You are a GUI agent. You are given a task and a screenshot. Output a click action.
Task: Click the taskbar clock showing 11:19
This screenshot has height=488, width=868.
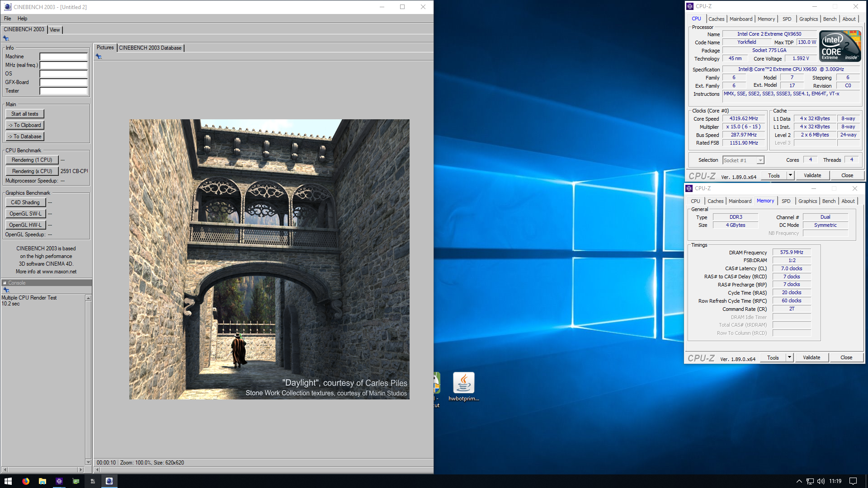[835, 481]
